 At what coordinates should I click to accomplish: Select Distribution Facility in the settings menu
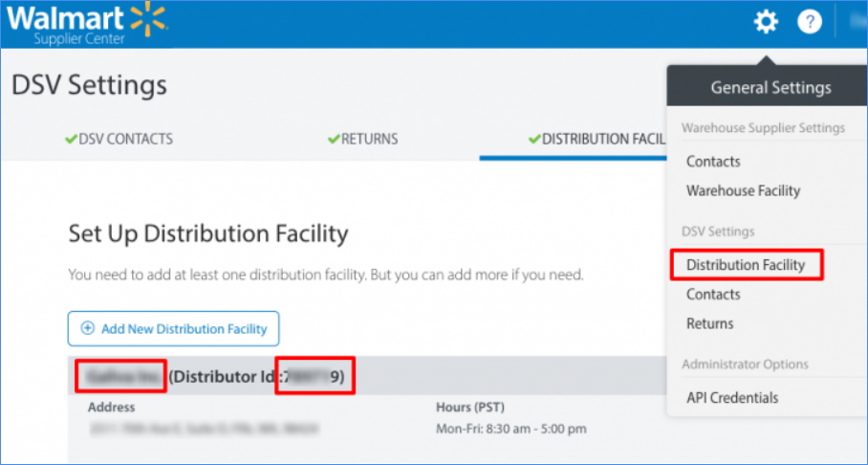point(746,265)
